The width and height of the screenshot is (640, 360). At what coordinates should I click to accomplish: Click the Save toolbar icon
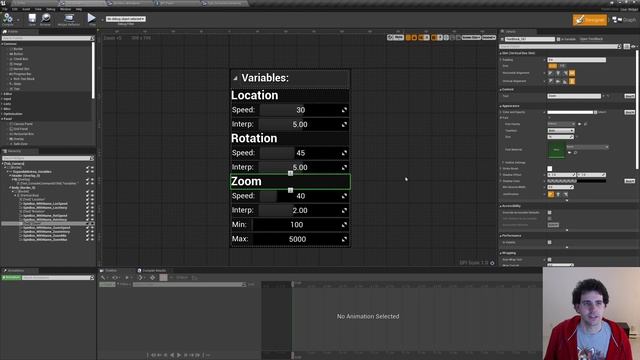coord(32,18)
